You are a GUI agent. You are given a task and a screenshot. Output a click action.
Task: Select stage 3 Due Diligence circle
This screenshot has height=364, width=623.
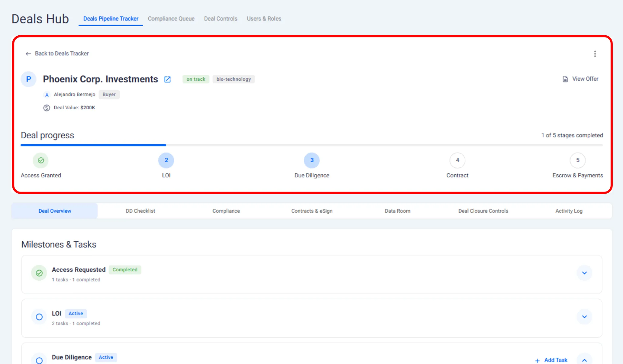pyautogui.click(x=311, y=160)
